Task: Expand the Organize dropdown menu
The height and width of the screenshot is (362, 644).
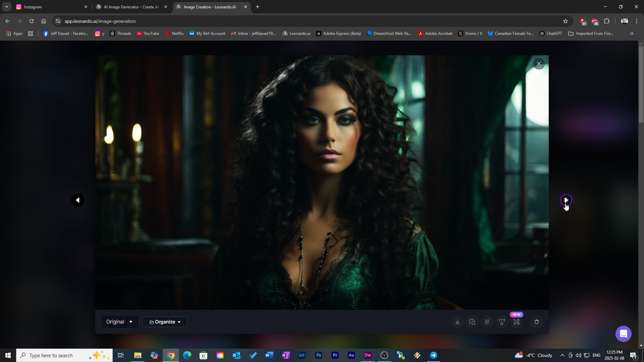Action: 165,322
